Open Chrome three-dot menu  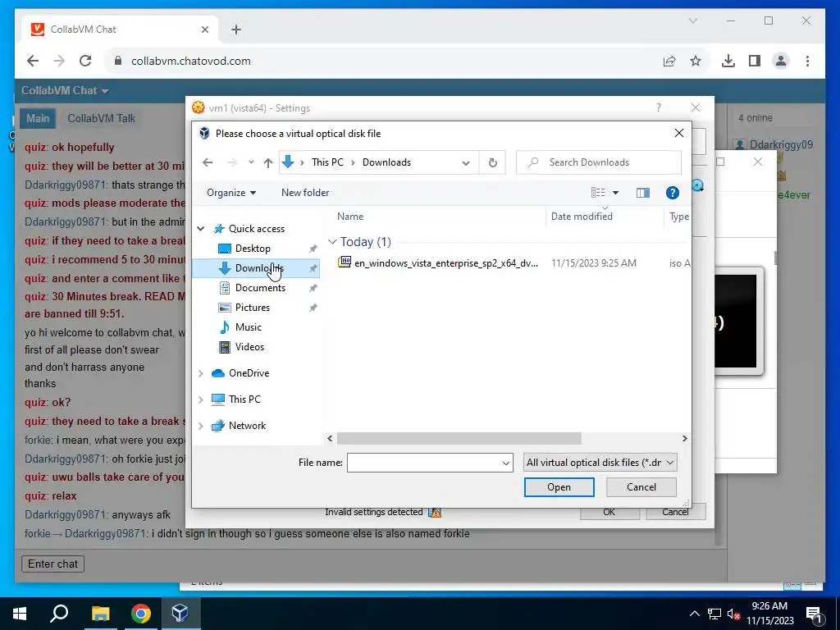[x=807, y=61]
